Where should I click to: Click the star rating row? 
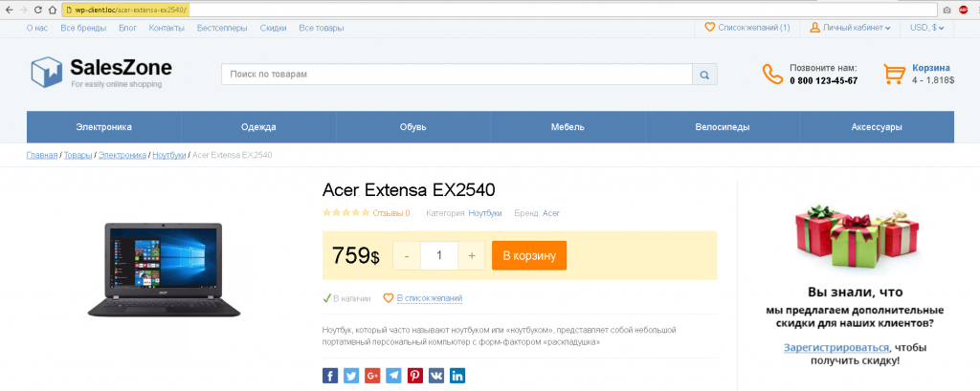345,213
